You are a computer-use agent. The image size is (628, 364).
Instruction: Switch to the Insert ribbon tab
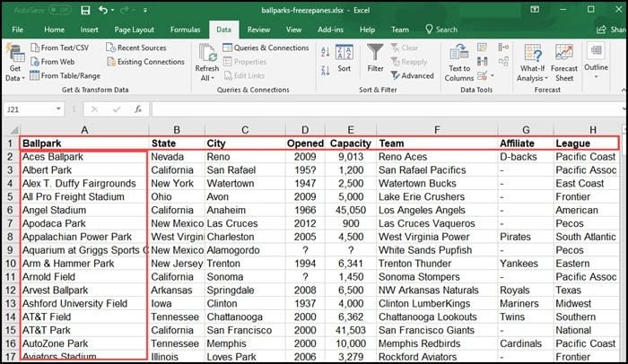[x=89, y=30]
